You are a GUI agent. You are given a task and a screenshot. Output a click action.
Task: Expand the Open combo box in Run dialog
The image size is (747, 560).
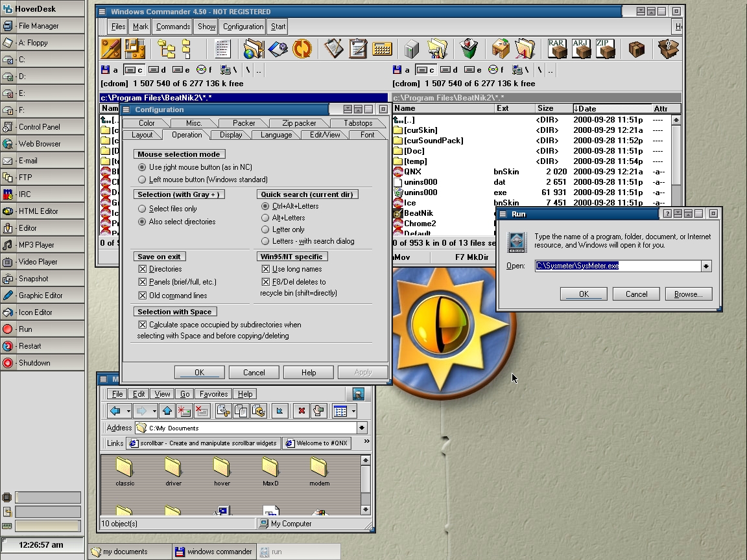click(706, 266)
